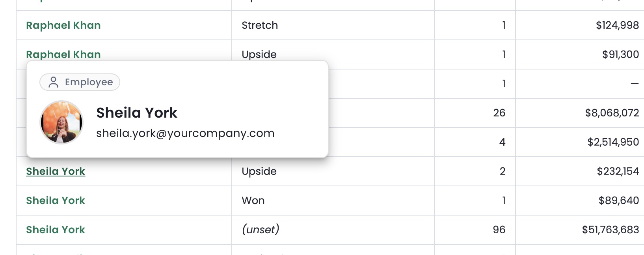The width and height of the screenshot is (644, 255).
Task: Select the $91,300 amount cell
Action: pos(580,54)
